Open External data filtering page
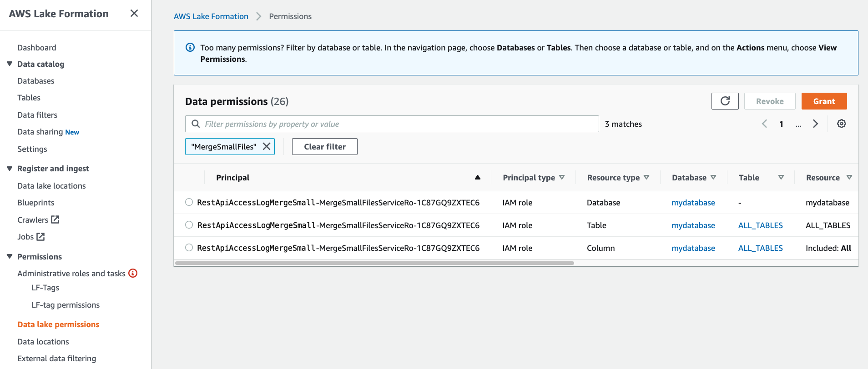Viewport: 868px width, 369px height. [57, 358]
